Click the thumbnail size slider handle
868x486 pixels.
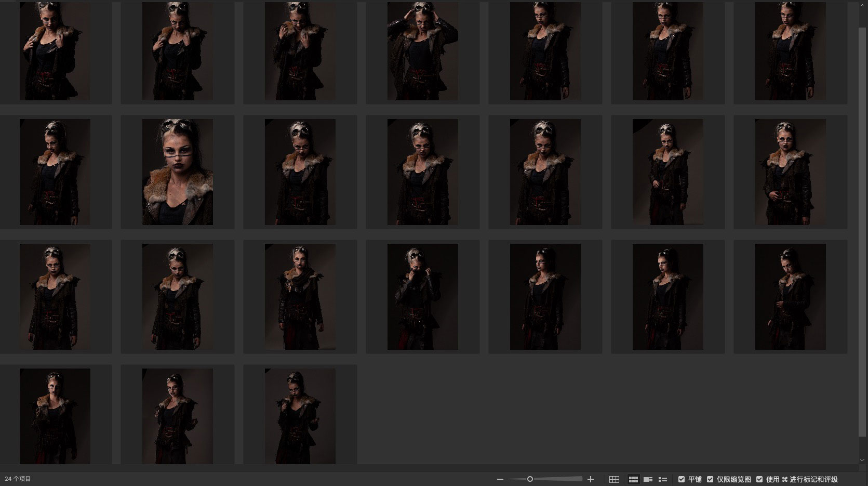tap(530, 479)
